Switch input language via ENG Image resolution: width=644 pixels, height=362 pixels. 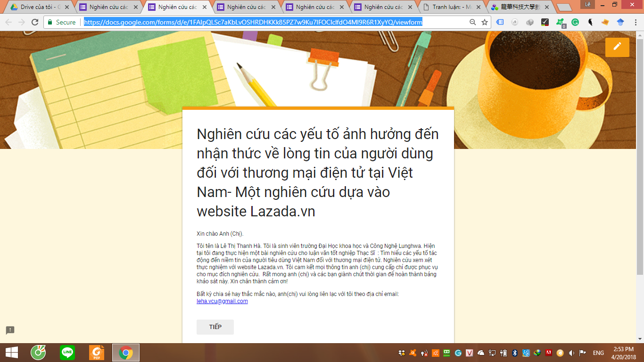[x=599, y=353]
